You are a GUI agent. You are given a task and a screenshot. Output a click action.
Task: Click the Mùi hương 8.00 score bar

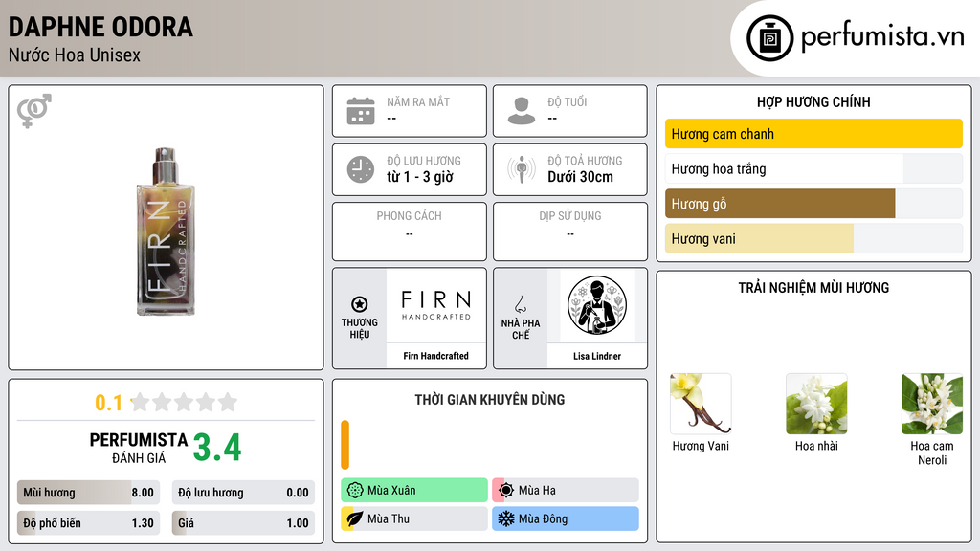89,493
